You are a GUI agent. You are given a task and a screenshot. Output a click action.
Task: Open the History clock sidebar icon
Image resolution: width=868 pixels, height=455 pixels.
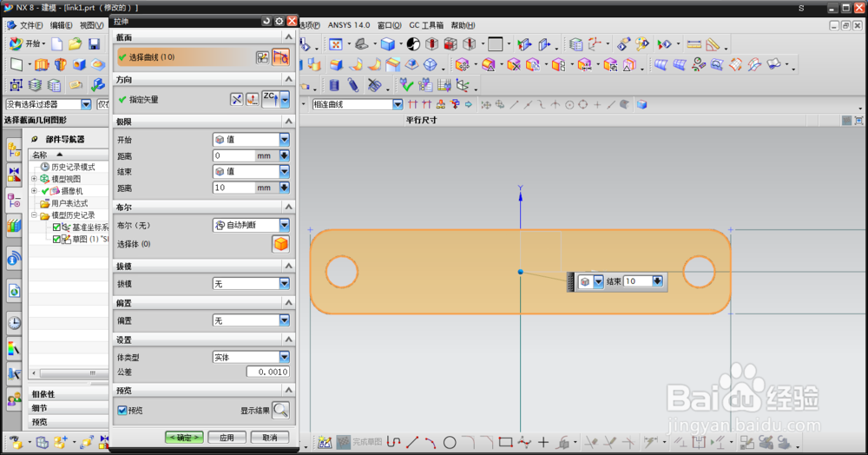pos(14,323)
